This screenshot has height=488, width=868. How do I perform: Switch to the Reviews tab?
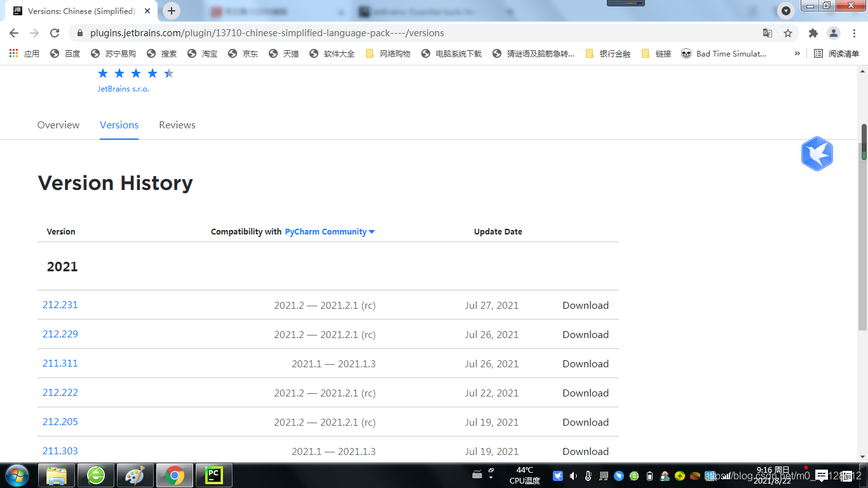click(x=177, y=125)
